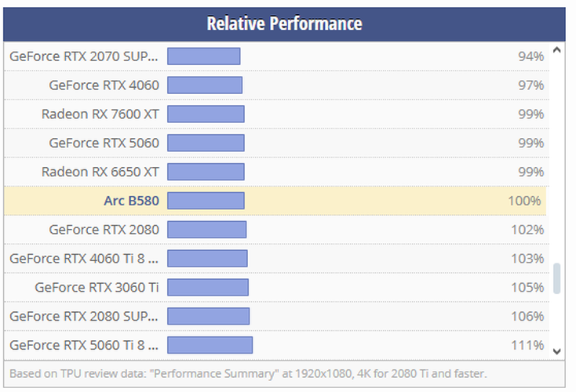Image resolution: width=576 pixels, height=392 pixels.
Task: Click the GeForce RTX 3060 Ti link
Action: (x=97, y=288)
